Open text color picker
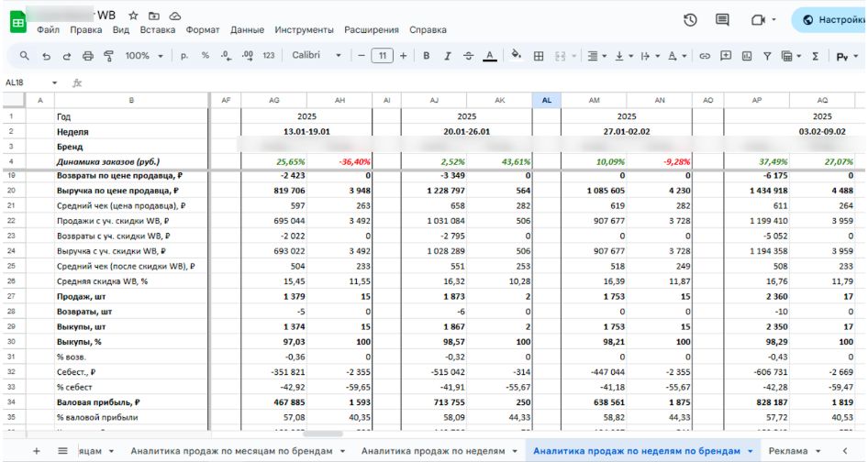 (x=489, y=55)
